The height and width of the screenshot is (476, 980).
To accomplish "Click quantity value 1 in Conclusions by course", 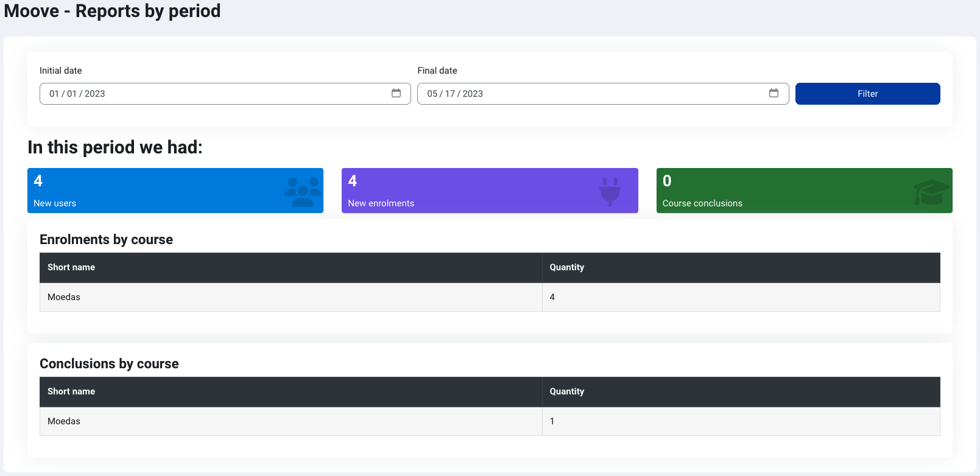I will [552, 421].
